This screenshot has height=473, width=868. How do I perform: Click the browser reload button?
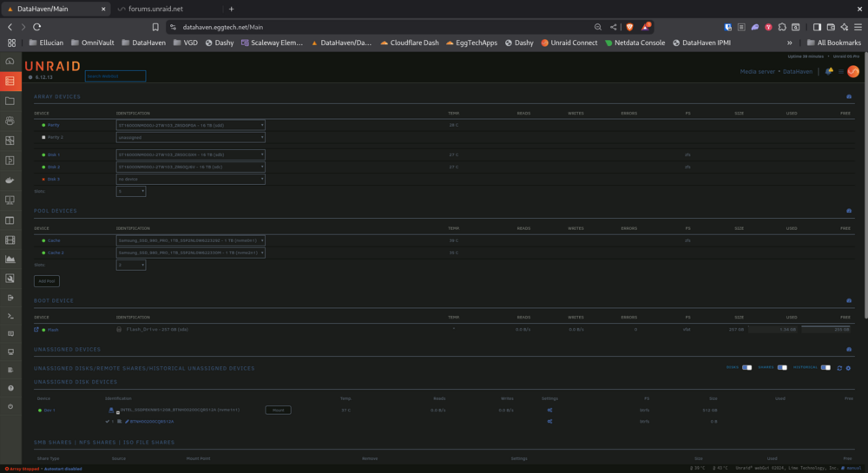(37, 27)
